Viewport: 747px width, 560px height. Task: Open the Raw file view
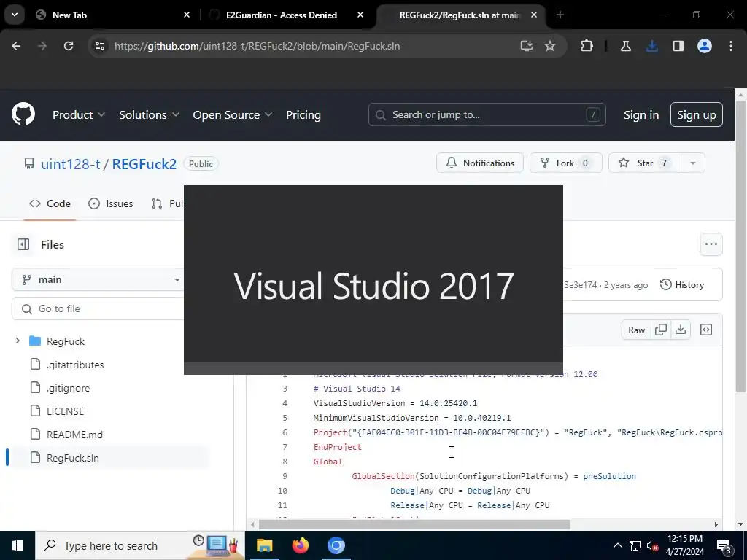(636, 330)
